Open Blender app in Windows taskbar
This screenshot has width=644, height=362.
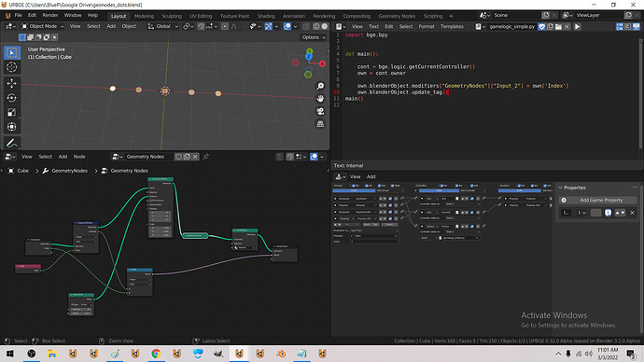tap(281, 354)
